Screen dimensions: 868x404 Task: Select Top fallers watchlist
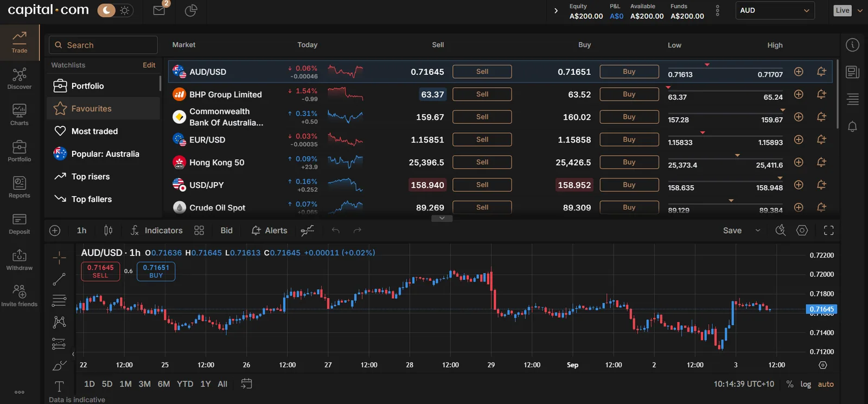tap(103, 199)
